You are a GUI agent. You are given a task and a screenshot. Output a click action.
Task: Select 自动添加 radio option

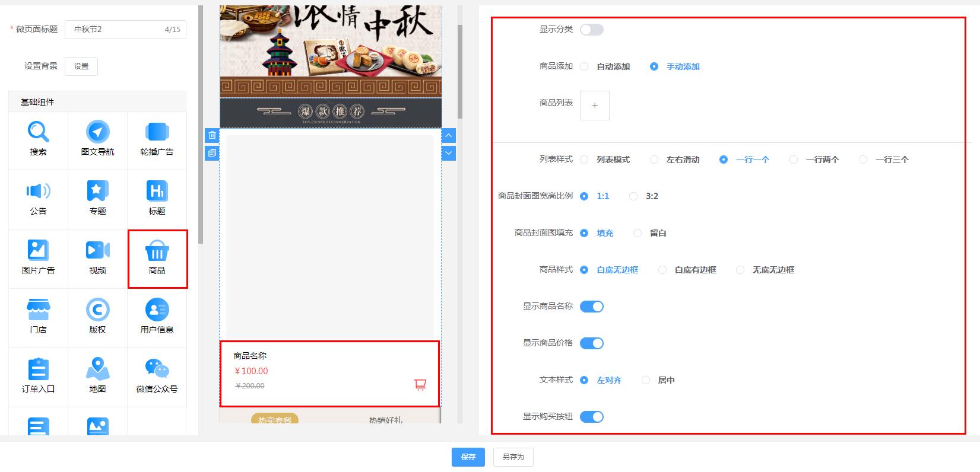pos(605,66)
